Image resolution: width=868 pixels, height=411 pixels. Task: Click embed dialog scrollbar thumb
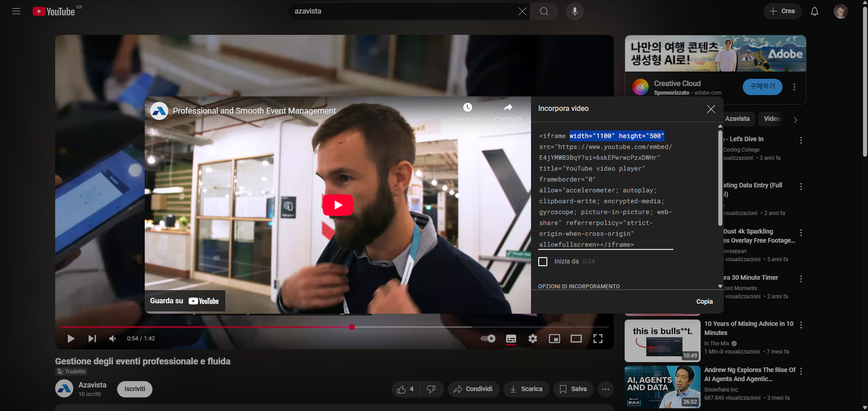[x=720, y=178]
